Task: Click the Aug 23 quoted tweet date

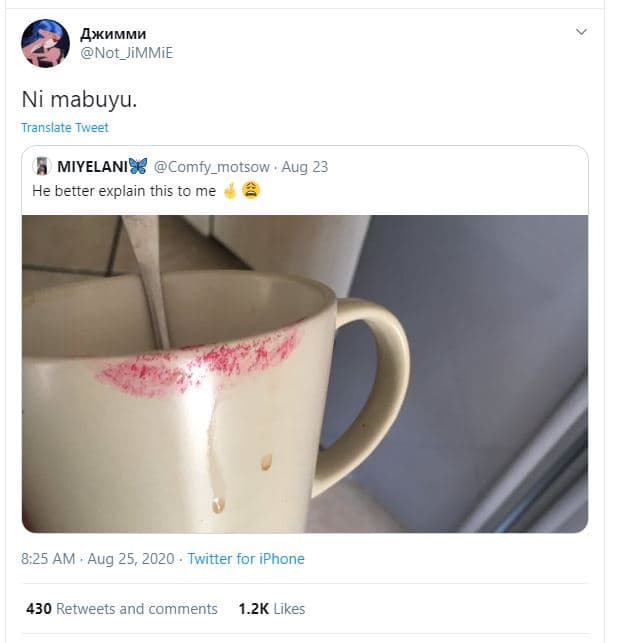Action: (x=305, y=166)
